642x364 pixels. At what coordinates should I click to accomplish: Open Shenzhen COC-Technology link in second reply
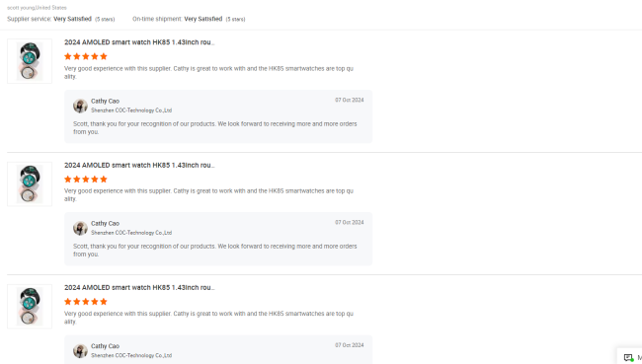[131, 233]
